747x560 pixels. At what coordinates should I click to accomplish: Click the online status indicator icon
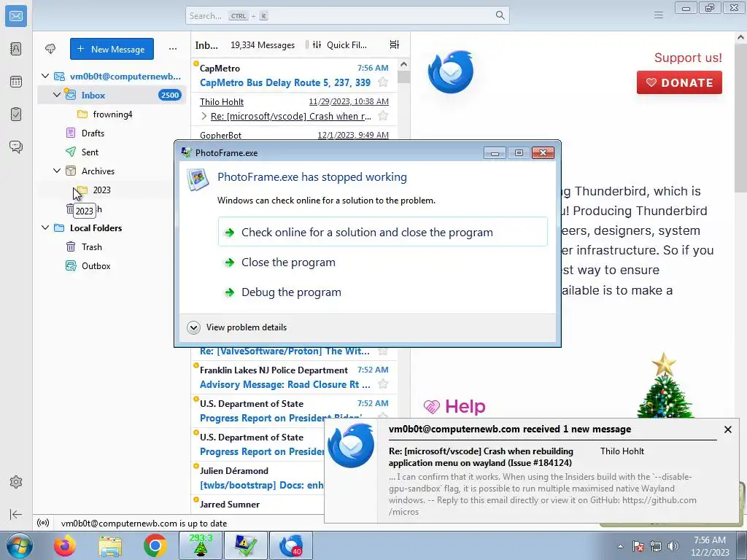[43, 523]
